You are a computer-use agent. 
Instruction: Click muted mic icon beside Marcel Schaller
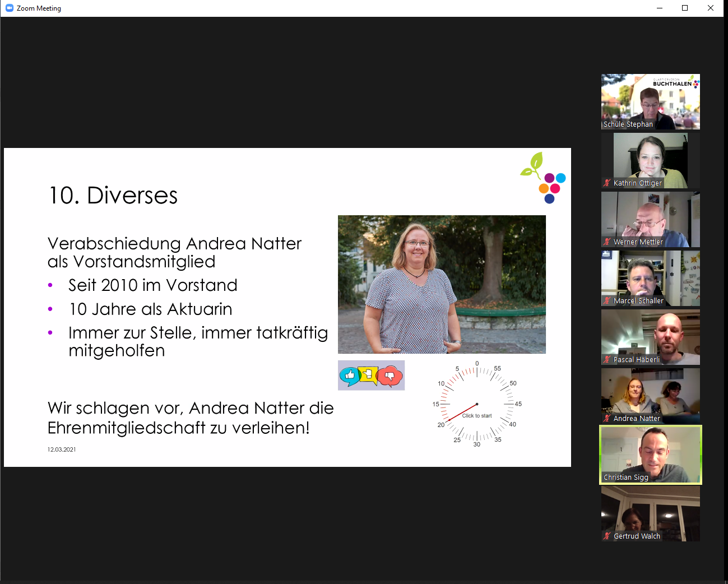pos(607,300)
